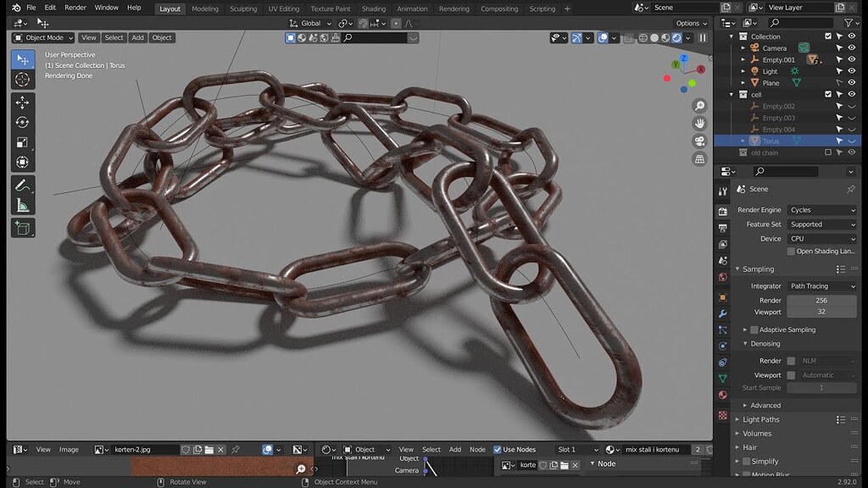Collapse the Sampling panel
868x488 pixels.
758,269
